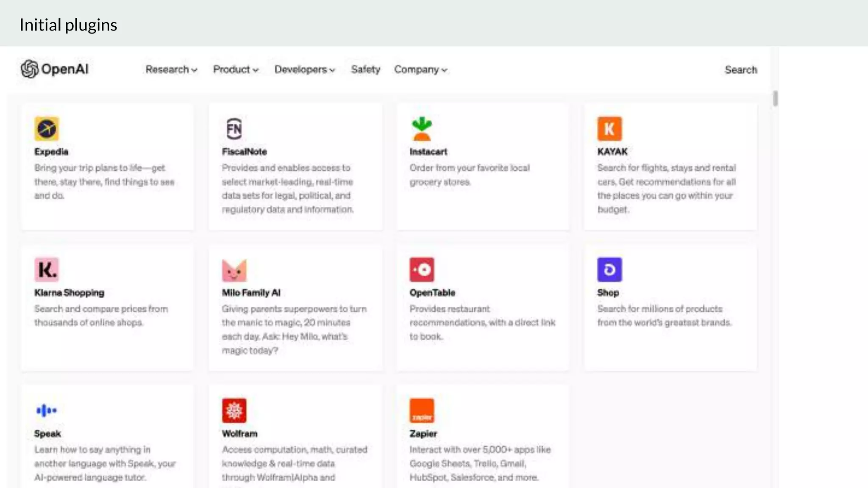Select the Klarna Shopping title
This screenshot has height=488, width=868.
69,293
